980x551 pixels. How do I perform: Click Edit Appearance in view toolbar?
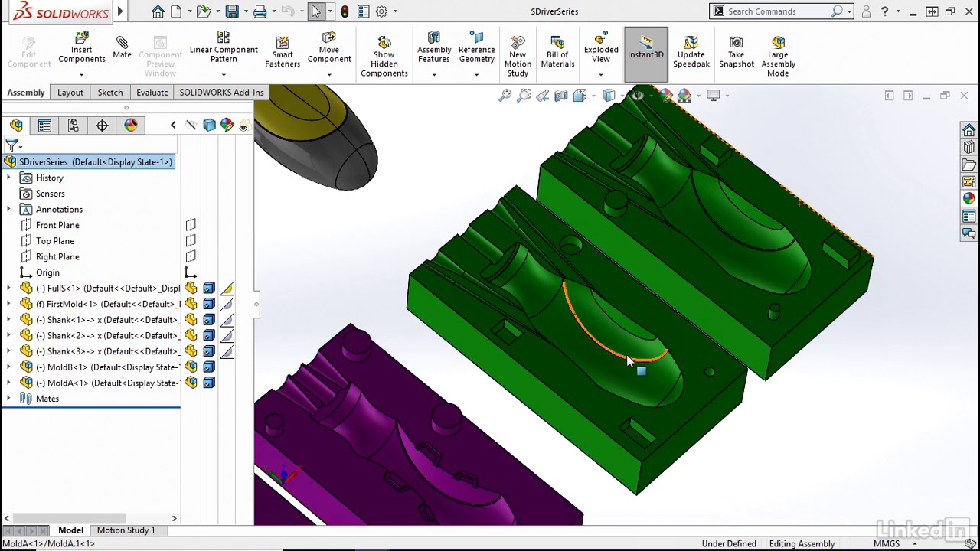[665, 96]
